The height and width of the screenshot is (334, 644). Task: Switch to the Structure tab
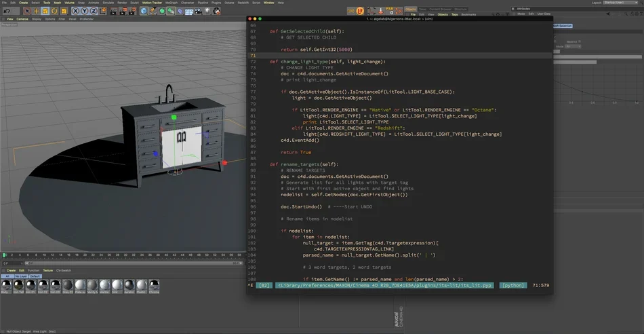tap(460, 9)
